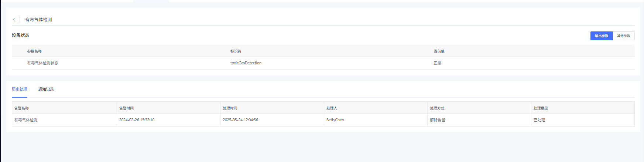Select the 有毒气体检测状态 parameter row
The width and height of the screenshot is (644, 162).
coord(42,63)
